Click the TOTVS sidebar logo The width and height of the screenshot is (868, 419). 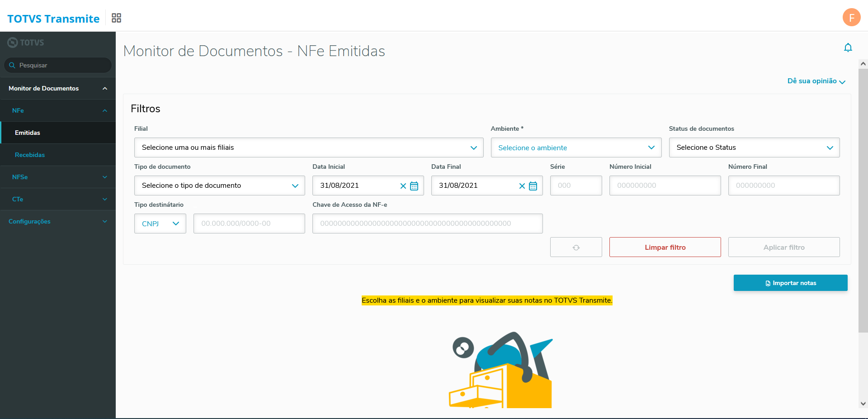(26, 43)
